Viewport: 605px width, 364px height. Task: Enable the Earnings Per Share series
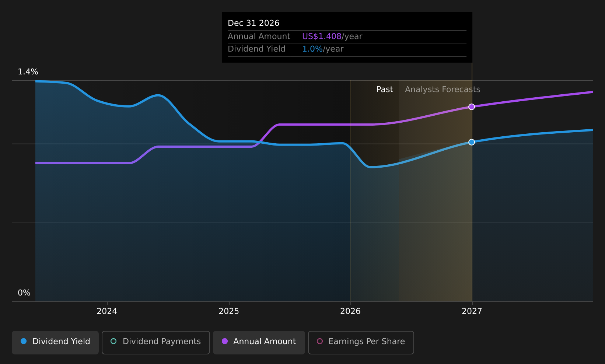(x=361, y=342)
